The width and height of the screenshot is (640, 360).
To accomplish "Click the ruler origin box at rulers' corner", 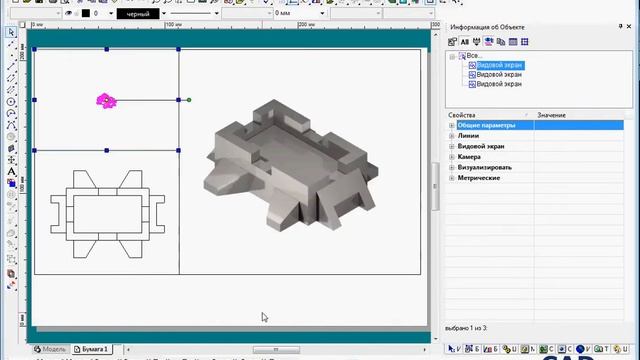I will [22, 25].
